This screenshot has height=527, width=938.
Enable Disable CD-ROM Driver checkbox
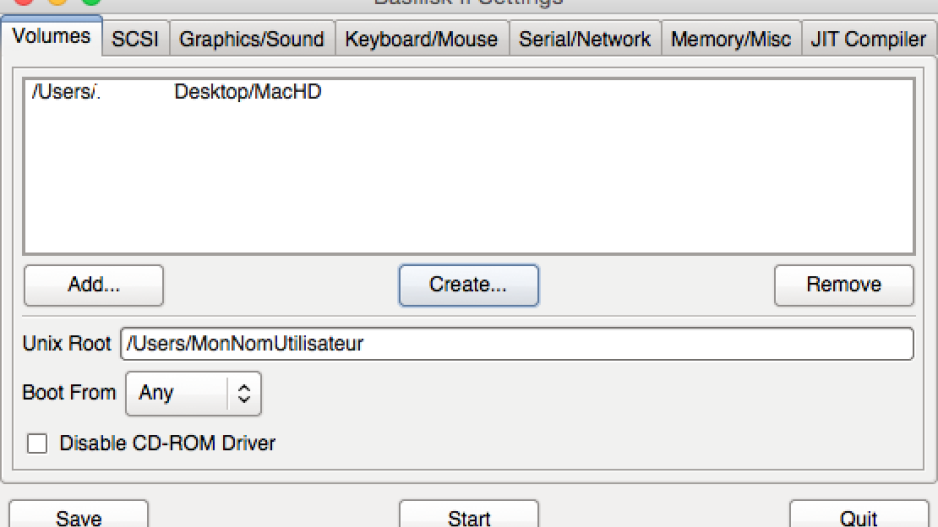(x=37, y=443)
